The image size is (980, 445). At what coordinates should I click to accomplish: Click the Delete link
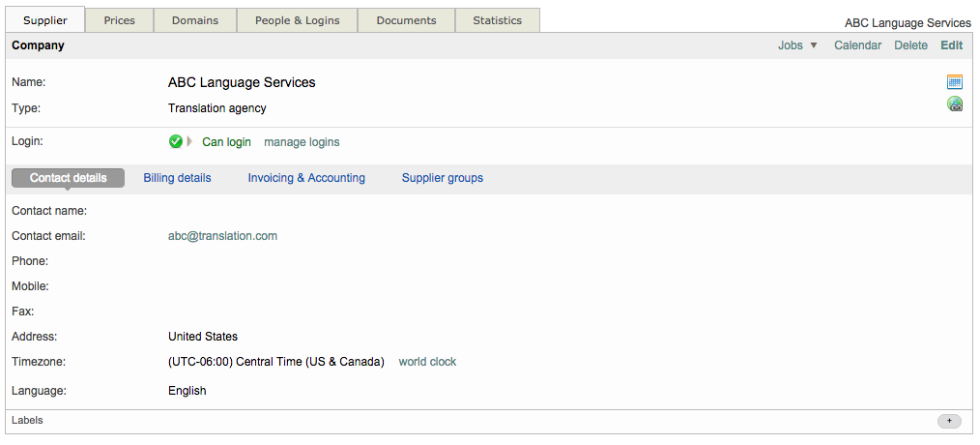click(x=910, y=45)
